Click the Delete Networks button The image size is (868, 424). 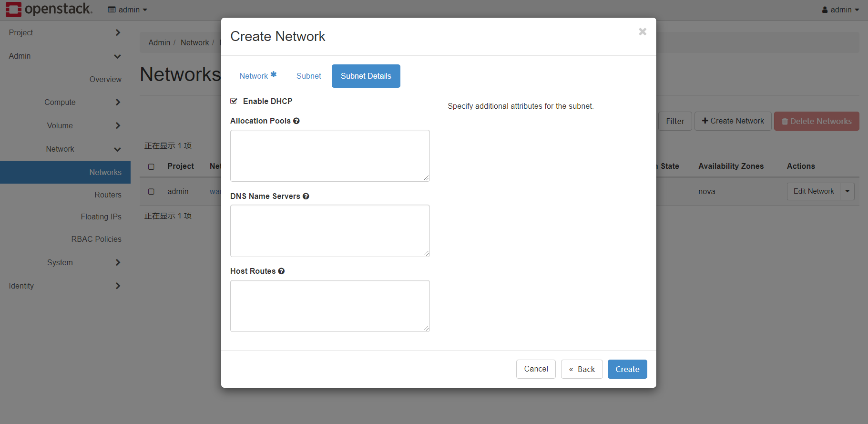[x=817, y=121]
